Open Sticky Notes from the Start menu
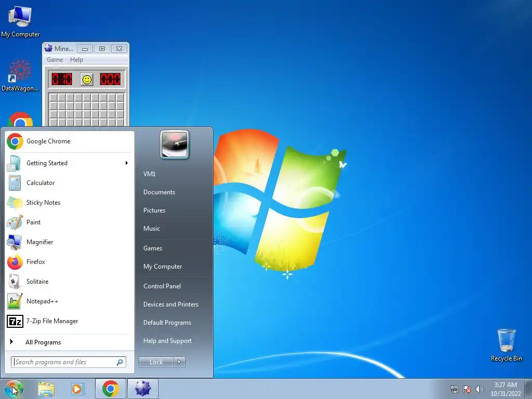532x399 pixels. [70, 203]
